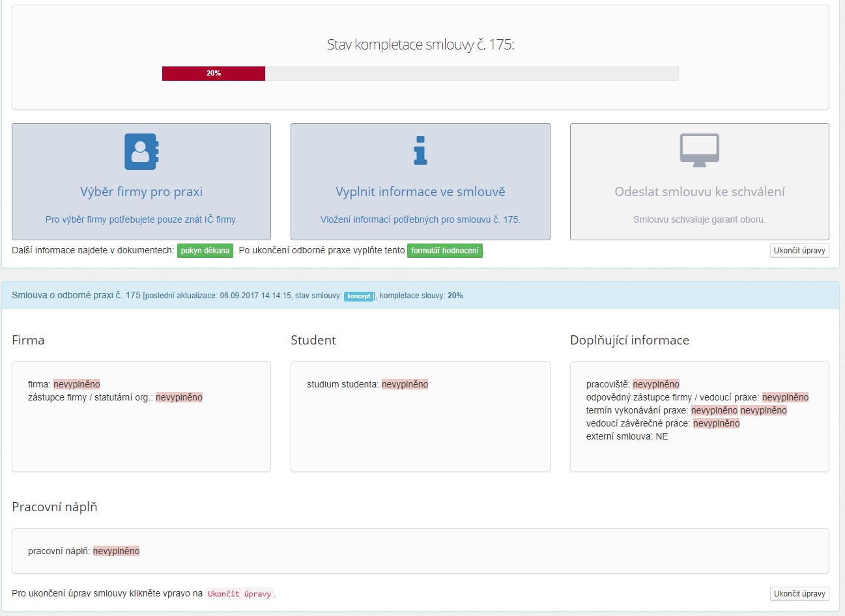Click the 'termín vykonávání praxe:' label
Image resolution: width=845 pixels, height=616 pixels.
[x=637, y=410]
